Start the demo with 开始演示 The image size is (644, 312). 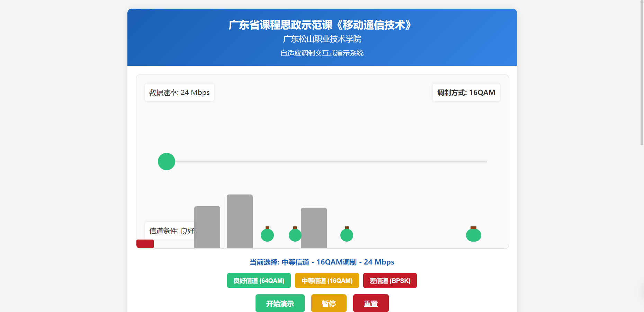pos(280,303)
